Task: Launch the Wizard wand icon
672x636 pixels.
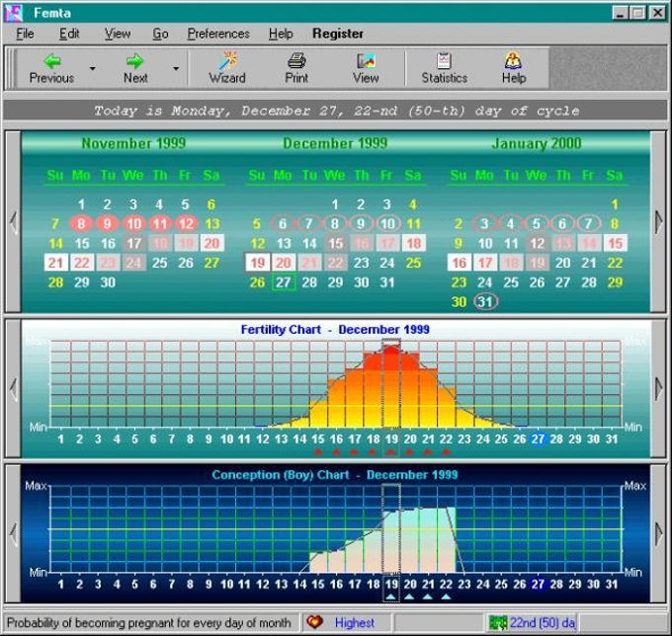Action: click(x=227, y=61)
